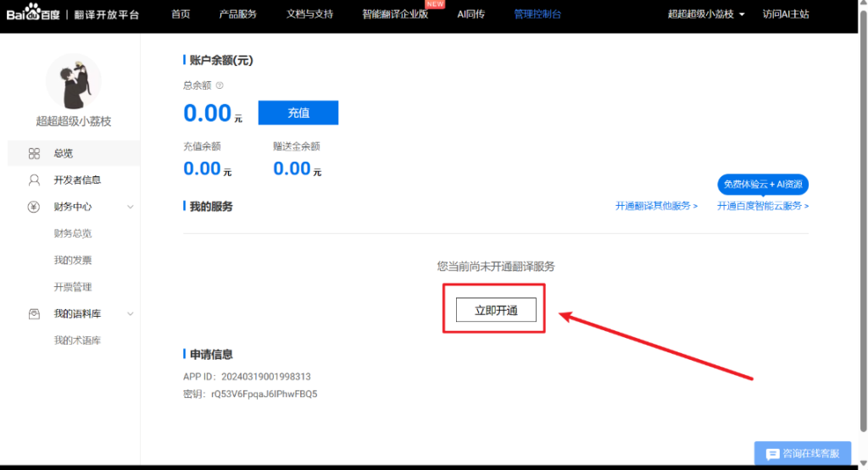Select 我的语料库 label in sidebar
Viewport: 868px width, 470px height.
coord(77,314)
